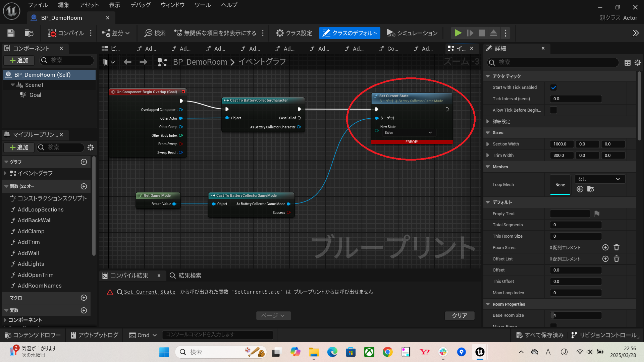Expand the Trim Width vector row
The width and height of the screenshot is (644, 362).
488,156
